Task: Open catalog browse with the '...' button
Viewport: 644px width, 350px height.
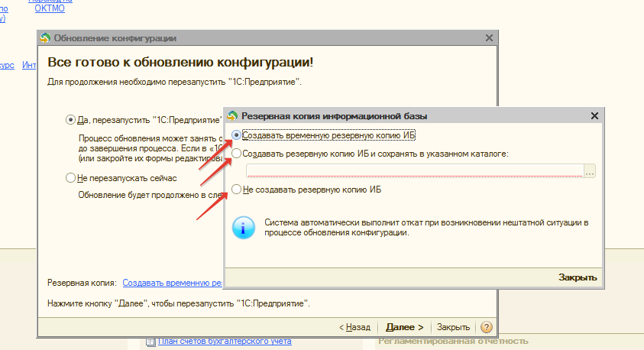Action: [x=589, y=172]
